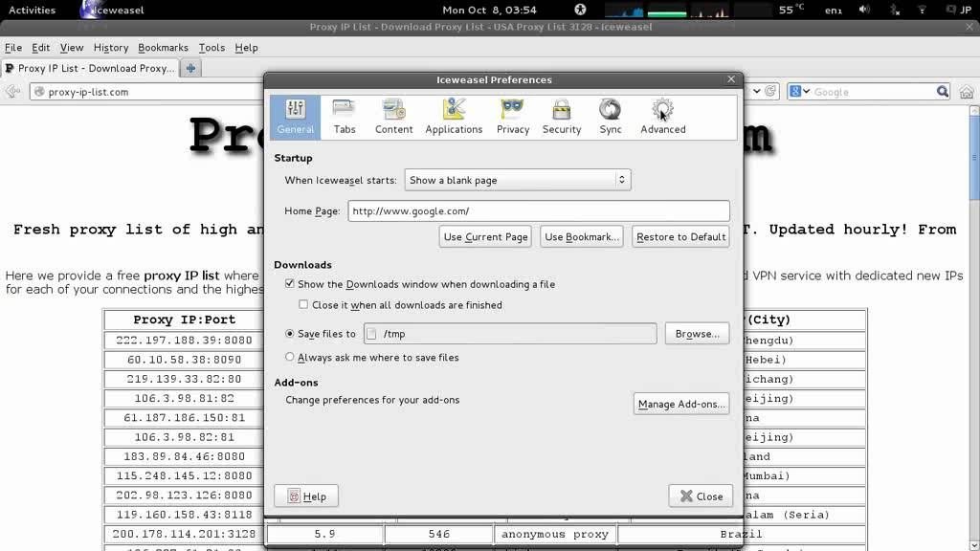The height and width of the screenshot is (551, 980).
Task: Click the /tmp save location field
Action: [510, 334]
